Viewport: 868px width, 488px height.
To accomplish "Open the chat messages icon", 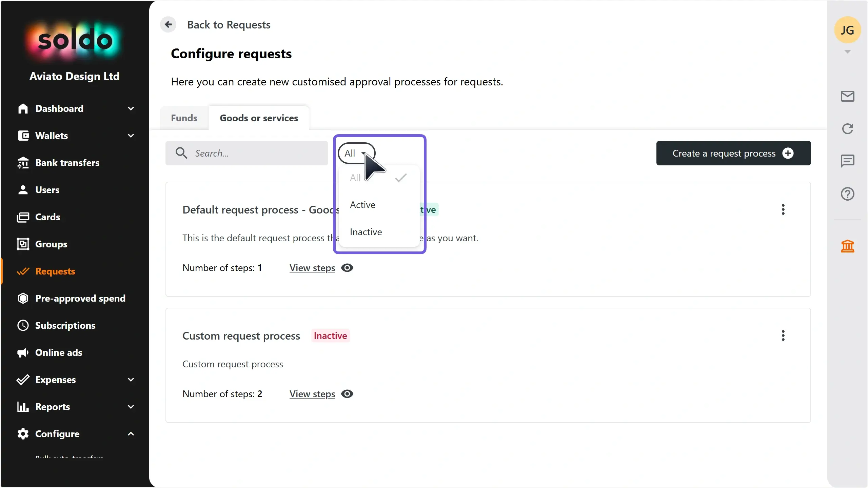I will (847, 161).
